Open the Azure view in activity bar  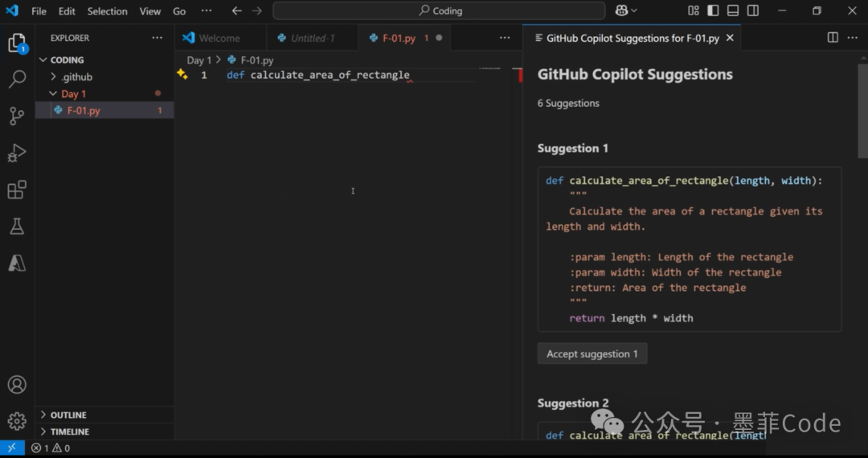click(x=17, y=263)
